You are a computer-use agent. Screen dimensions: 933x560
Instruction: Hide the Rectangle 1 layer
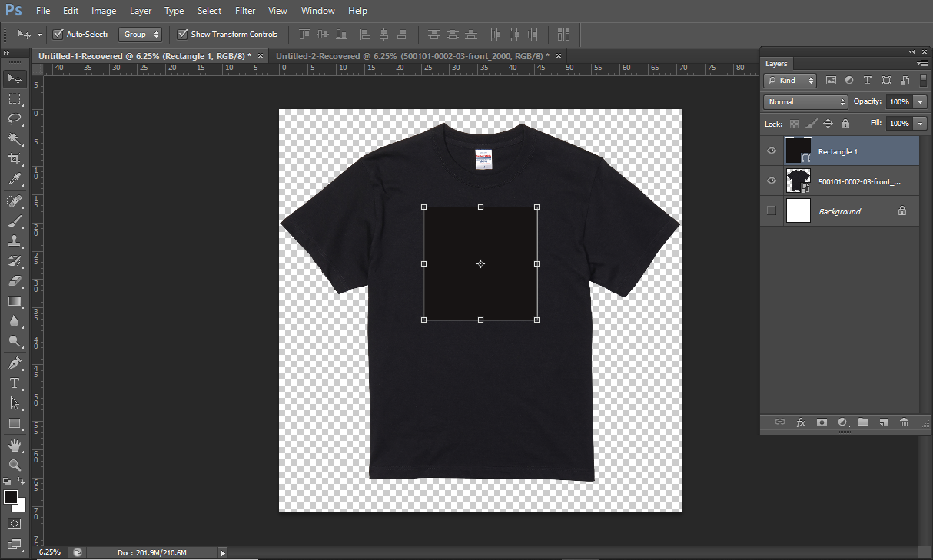coord(772,151)
